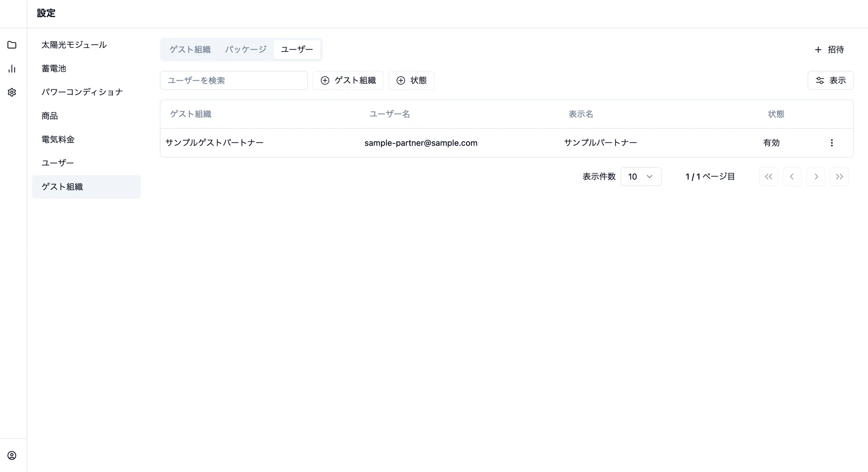This screenshot has width=868, height=472.
Task: Open 電気料金 in settings sidebar
Action: pos(86,140)
